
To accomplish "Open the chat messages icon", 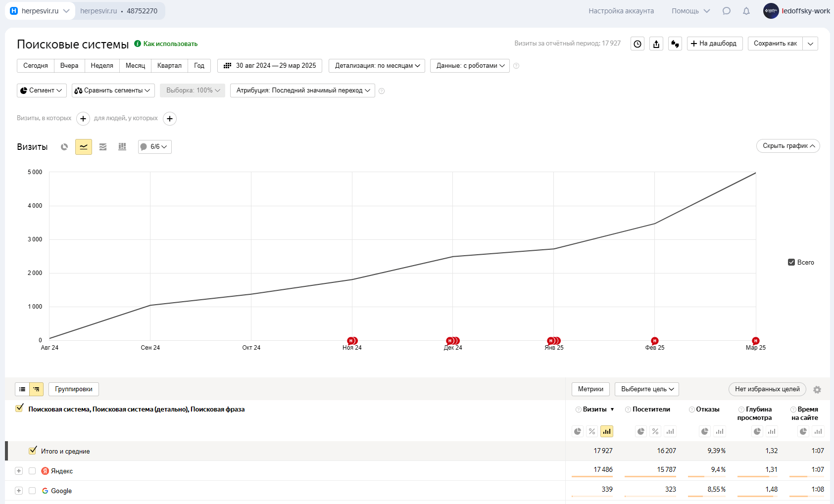I will point(727,11).
